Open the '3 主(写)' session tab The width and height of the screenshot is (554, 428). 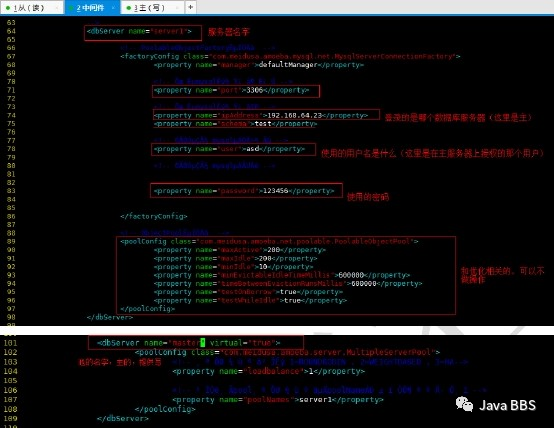[152, 7]
